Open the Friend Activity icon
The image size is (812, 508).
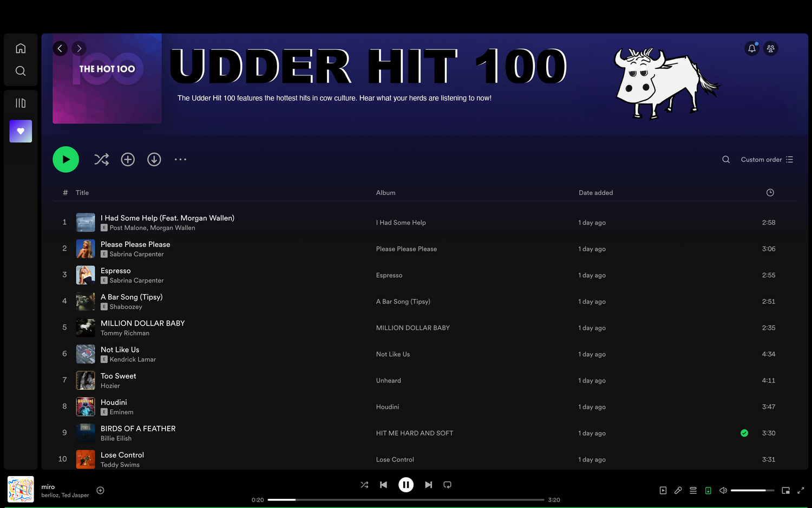[771, 48]
